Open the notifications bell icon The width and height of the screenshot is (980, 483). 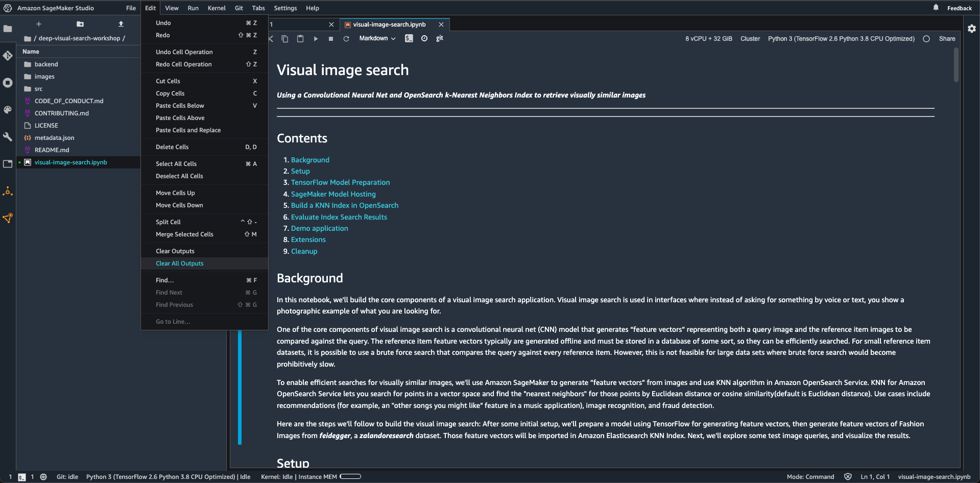coord(936,8)
